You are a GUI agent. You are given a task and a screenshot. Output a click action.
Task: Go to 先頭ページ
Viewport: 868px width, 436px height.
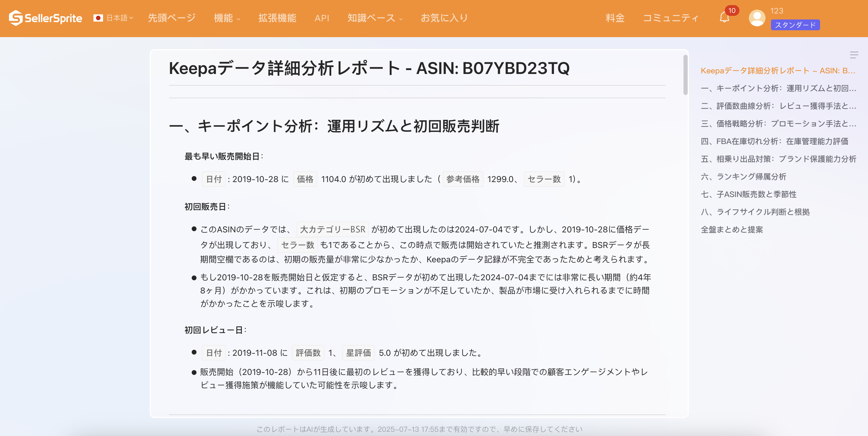click(172, 18)
